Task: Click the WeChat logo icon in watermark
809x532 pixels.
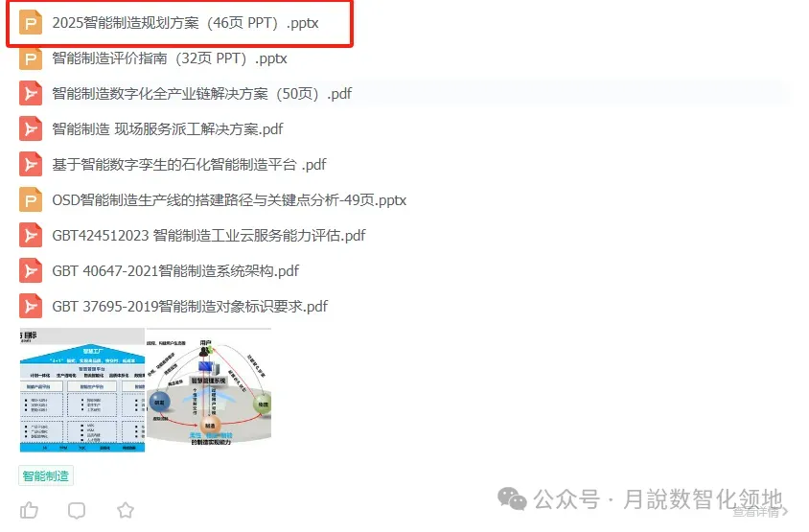Action: [511, 498]
